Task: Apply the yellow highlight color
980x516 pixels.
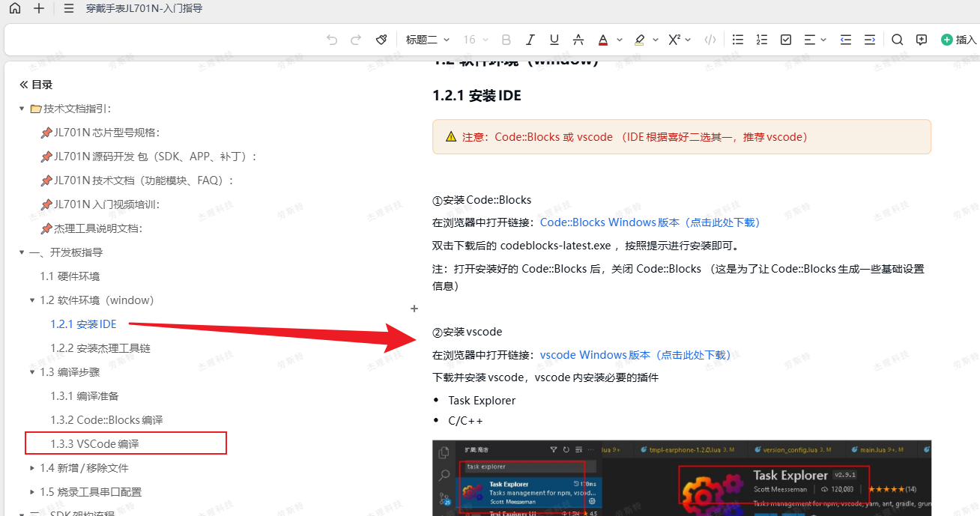Action: pyautogui.click(x=639, y=40)
